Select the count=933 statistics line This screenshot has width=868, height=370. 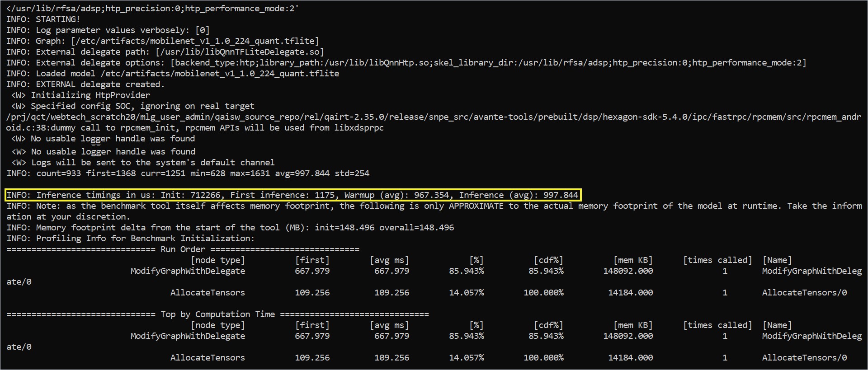click(188, 173)
